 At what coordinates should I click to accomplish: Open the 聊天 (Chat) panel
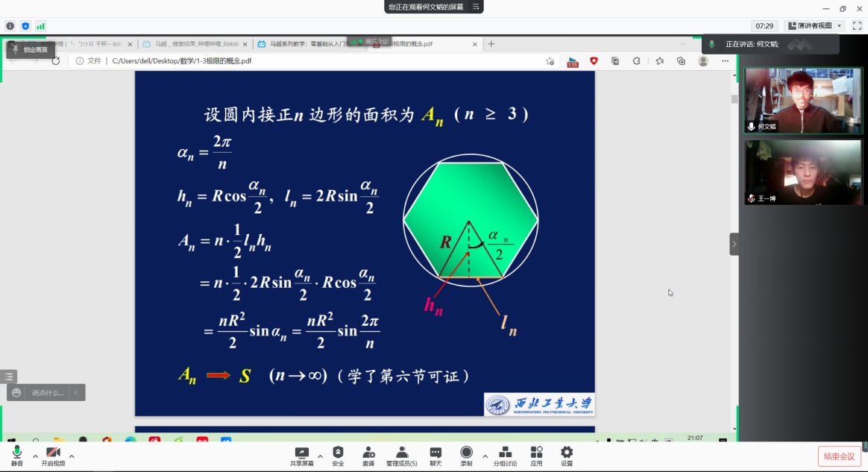(x=435, y=456)
